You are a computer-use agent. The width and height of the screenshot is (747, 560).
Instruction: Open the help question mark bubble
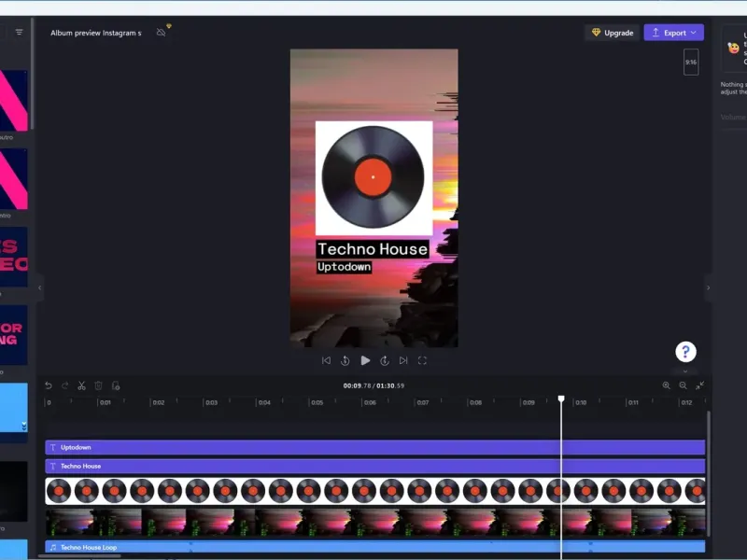point(685,352)
